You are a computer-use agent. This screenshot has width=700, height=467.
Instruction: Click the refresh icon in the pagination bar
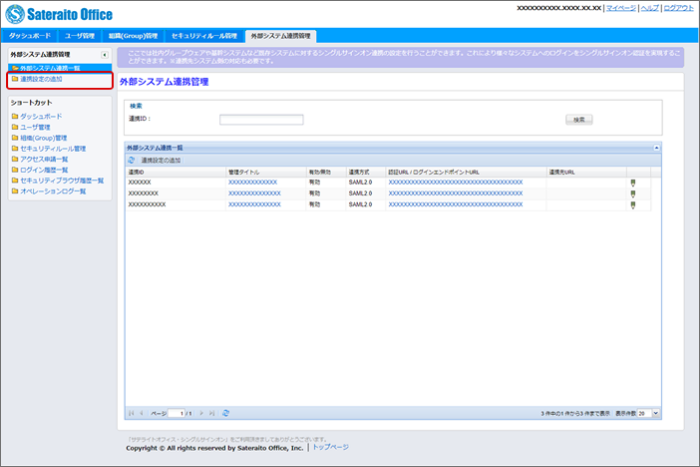(226, 412)
